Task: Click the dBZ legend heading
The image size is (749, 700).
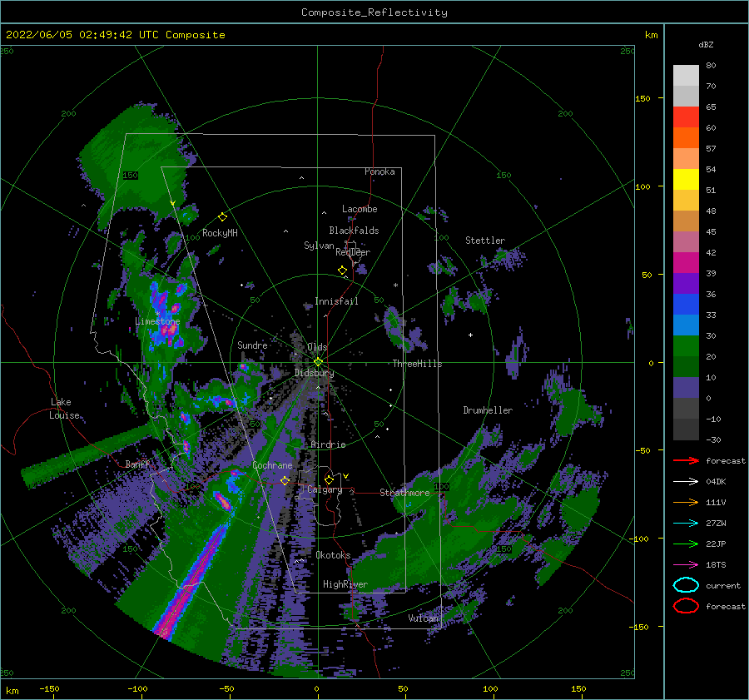Action: coord(706,44)
